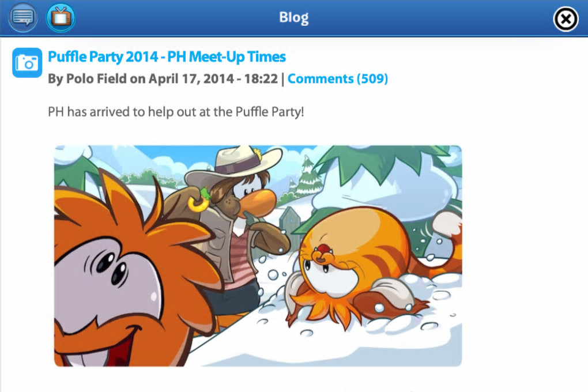
Task: Select the 'PH has arrived' intro text
Action: coord(176,112)
